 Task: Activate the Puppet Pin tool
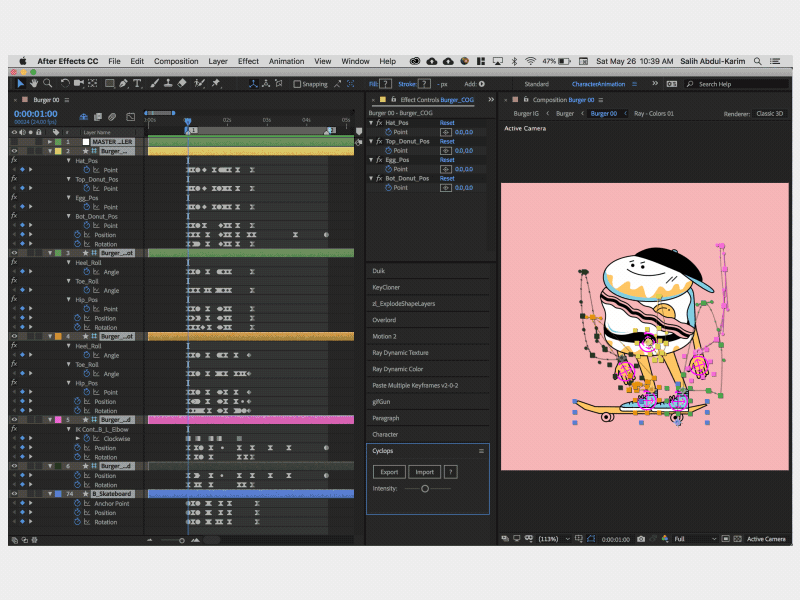216,84
